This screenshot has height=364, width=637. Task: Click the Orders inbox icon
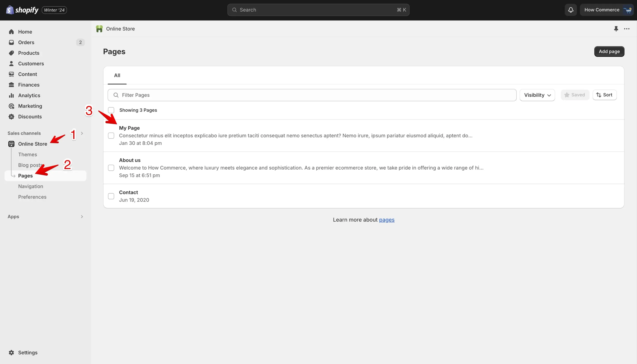[11, 42]
